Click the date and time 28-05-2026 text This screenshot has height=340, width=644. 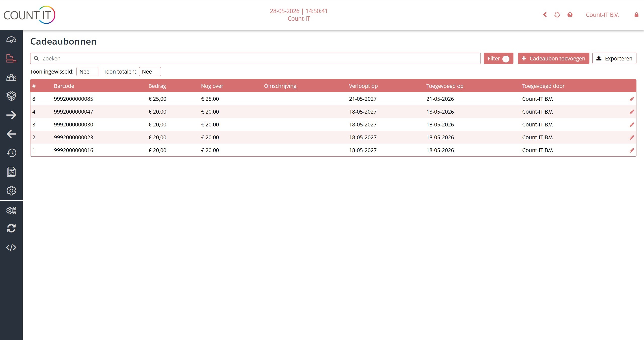coord(299,11)
